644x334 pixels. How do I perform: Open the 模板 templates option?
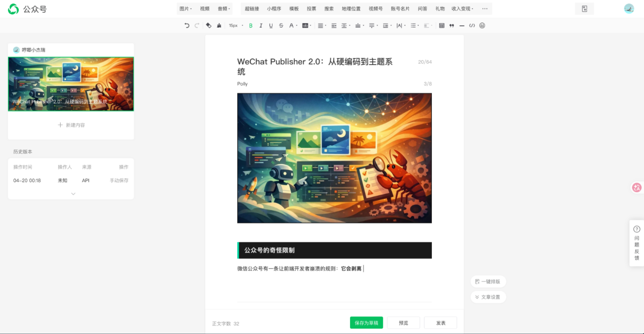(294, 9)
